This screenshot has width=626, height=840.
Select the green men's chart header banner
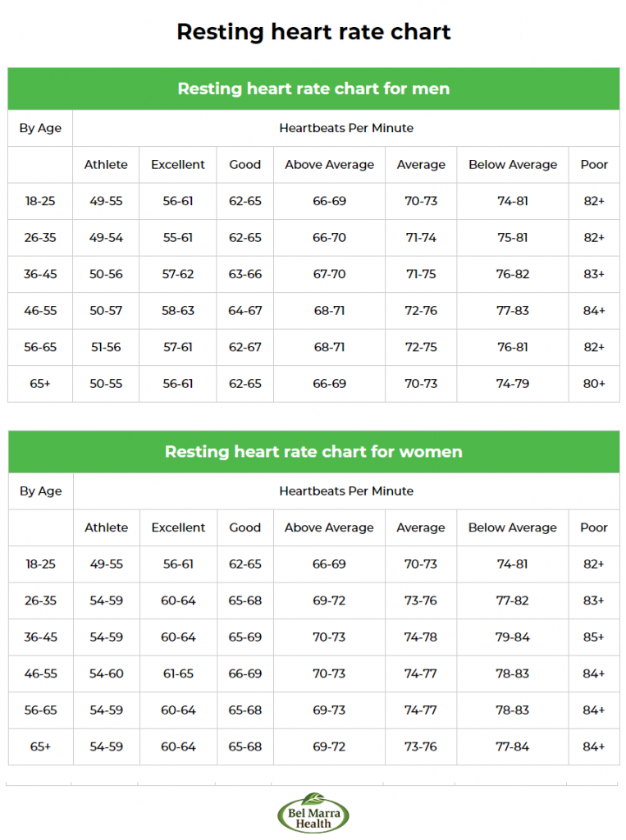click(313, 89)
